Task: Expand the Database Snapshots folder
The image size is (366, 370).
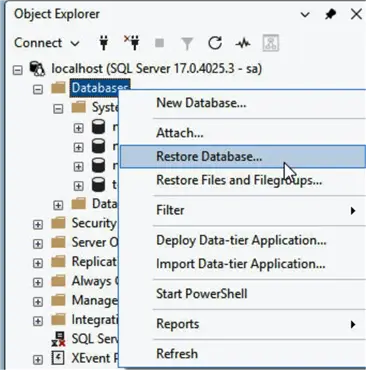Action: tap(58, 205)
